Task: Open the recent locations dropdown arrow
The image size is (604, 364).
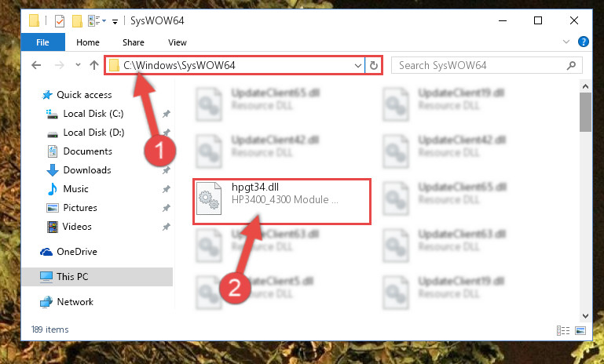Action: [x=78, y=64]
